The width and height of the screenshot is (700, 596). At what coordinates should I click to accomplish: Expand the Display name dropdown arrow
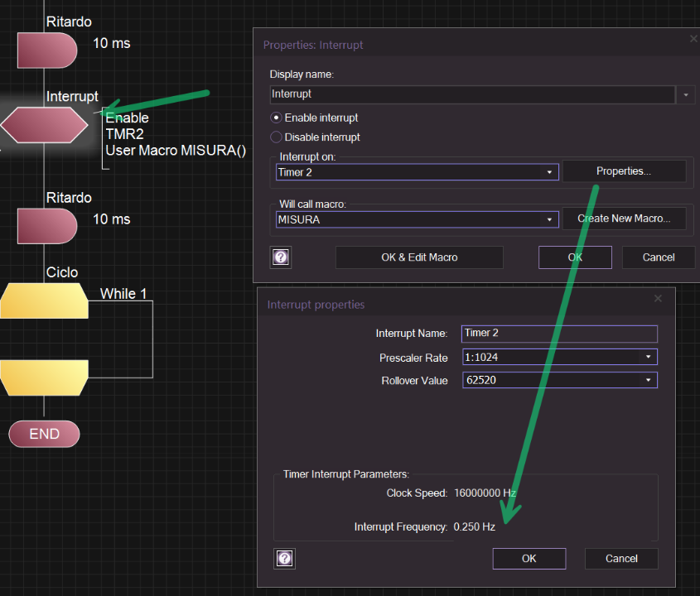click(686, 95)
